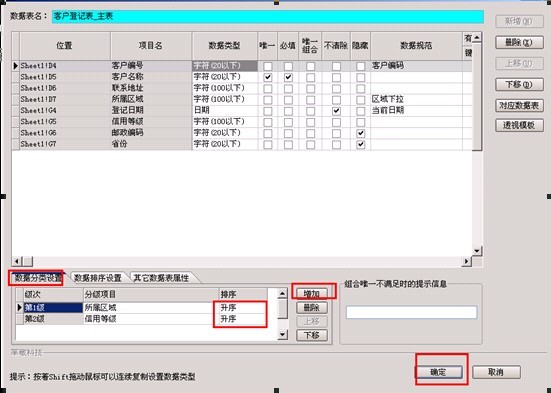Toggle 隐藏 checkbox for 省份 row
The height and width of the screenshot is (393, 551).
coord(361,144)
